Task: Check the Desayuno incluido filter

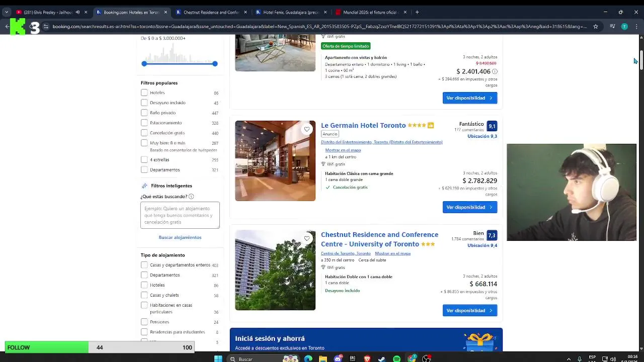Action: 144,103
